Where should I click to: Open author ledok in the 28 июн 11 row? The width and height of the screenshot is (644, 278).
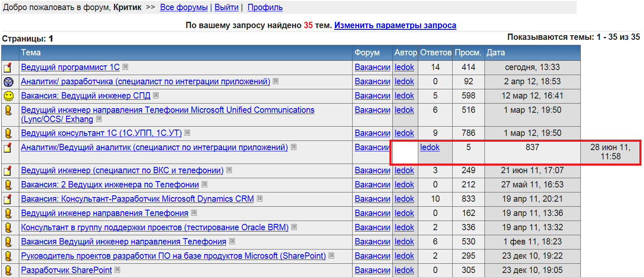[430, 147]
